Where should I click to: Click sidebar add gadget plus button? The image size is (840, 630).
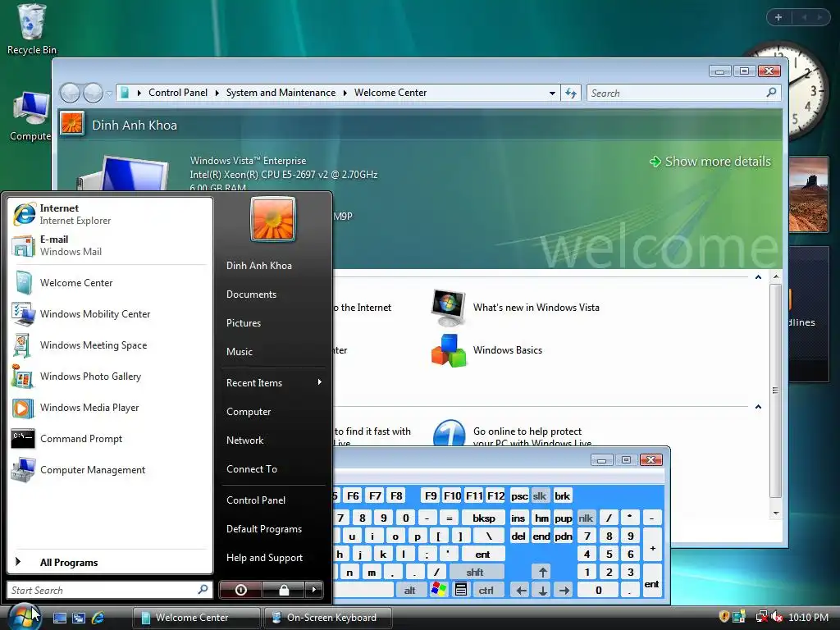tap(778, 17)
